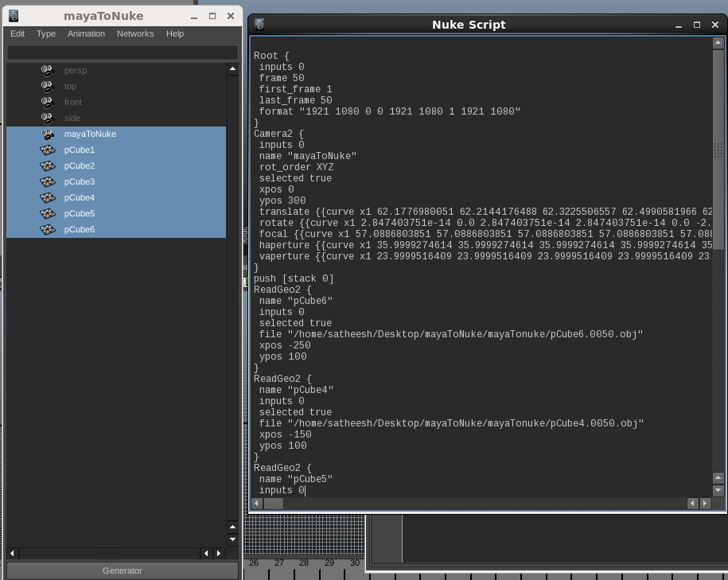Maximize the Nuke Script window
The image size is (728, 580).
[696, 25]
